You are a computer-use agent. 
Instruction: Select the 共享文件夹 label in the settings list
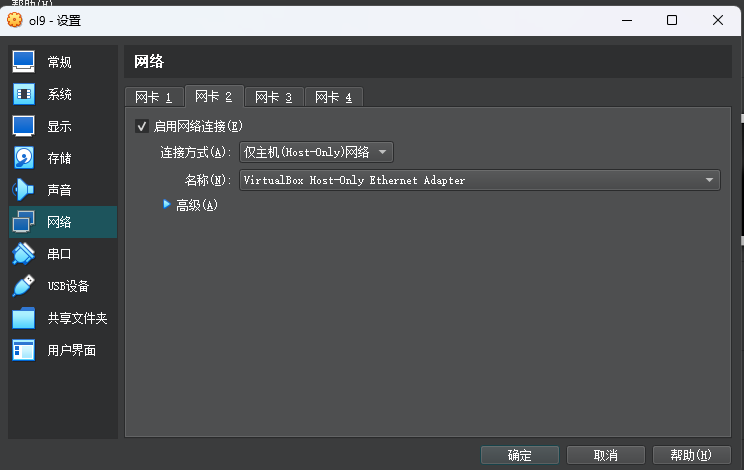[x=77, y=318]
